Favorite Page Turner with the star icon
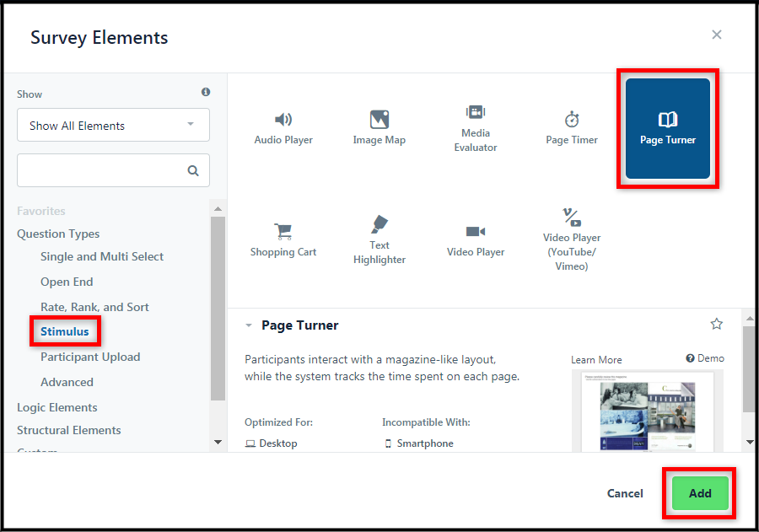759x532 pixels. coord(716,324)
